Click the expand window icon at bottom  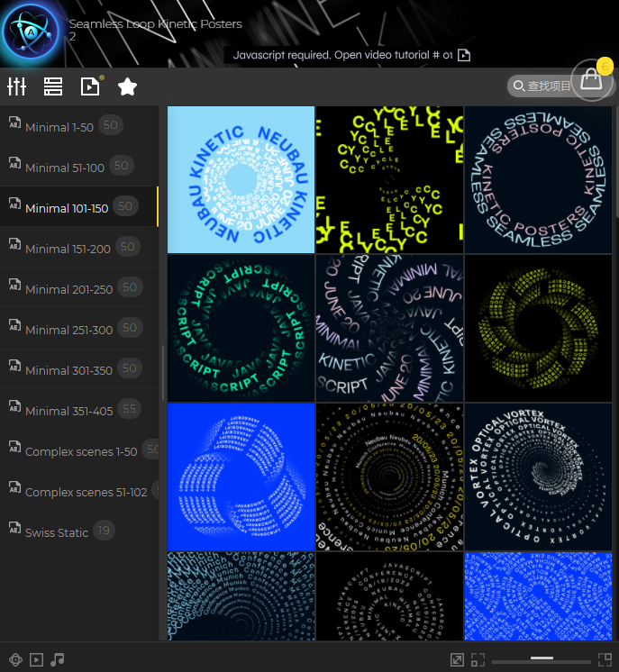pos(457,659)
